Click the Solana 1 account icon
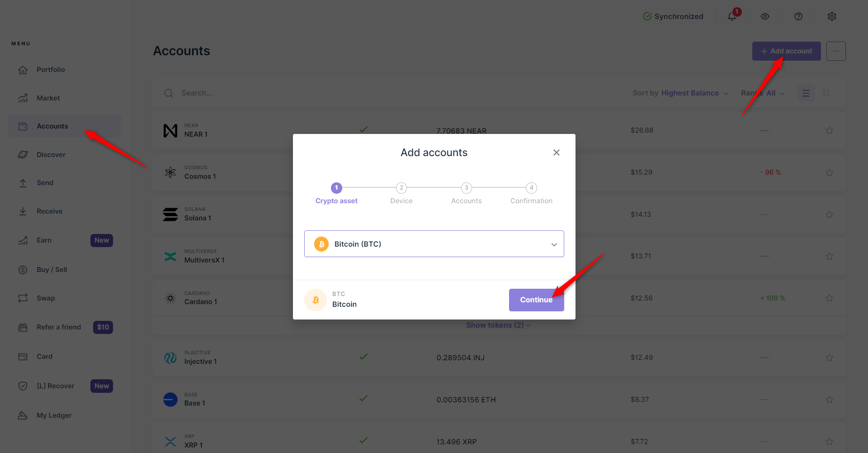This screenshot has width=868, height=453. (170, 215)
